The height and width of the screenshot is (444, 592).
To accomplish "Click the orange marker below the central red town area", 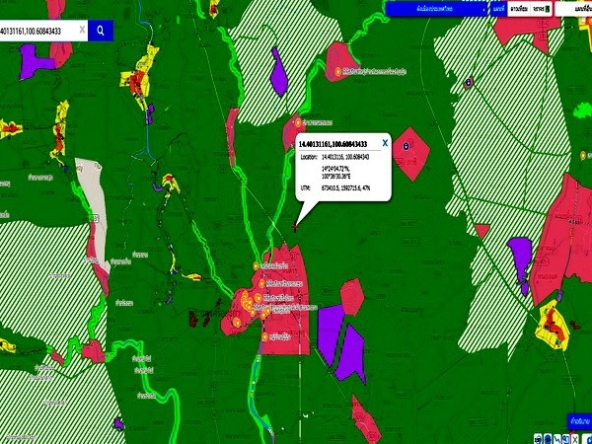I will pos(265,337).
